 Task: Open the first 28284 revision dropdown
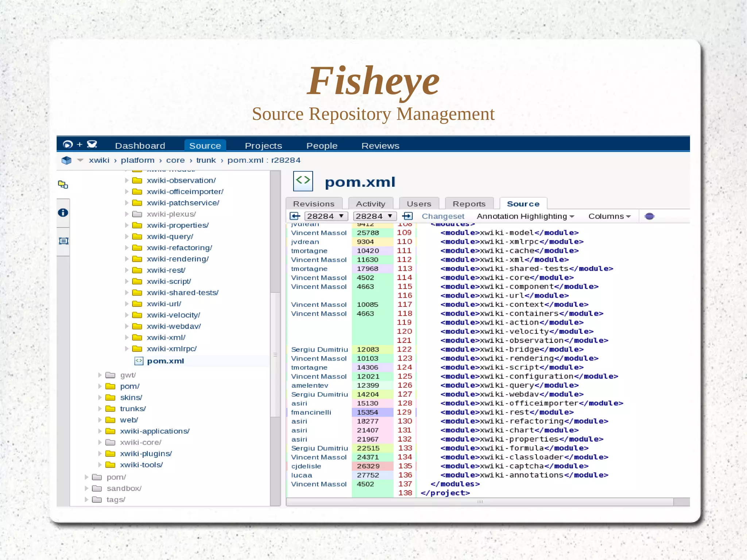[x=326, y=216]
